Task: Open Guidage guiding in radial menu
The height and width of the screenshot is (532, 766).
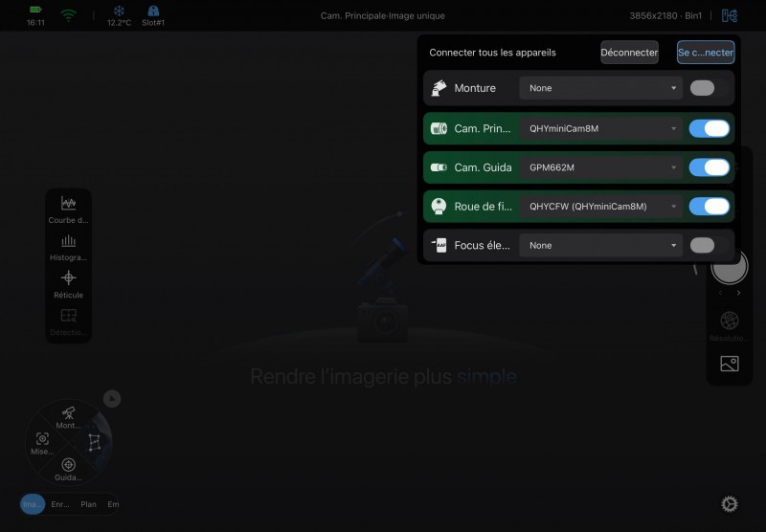Action: pyautogui.click(x=68, y=470)
